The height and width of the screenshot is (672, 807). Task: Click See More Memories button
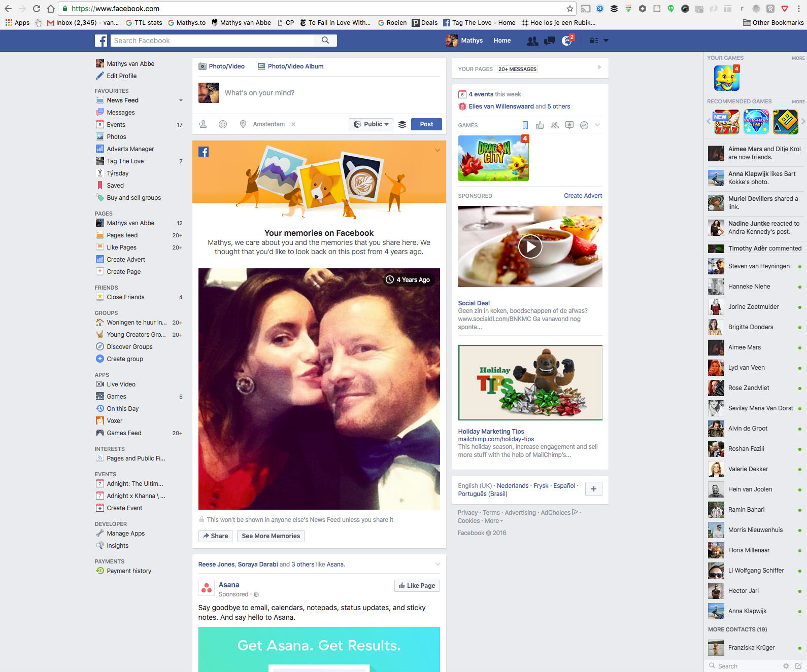pos(271,536)
